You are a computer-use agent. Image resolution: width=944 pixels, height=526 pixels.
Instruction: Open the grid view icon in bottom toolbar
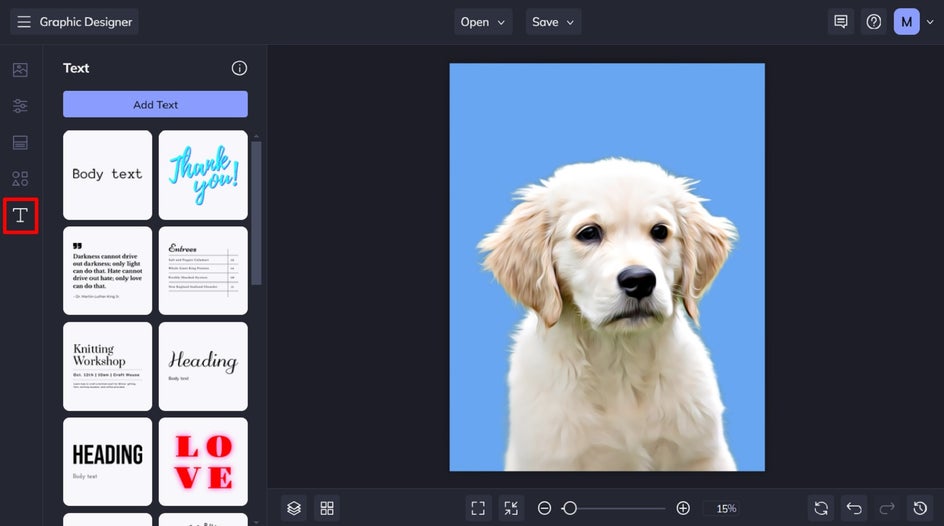327,509
